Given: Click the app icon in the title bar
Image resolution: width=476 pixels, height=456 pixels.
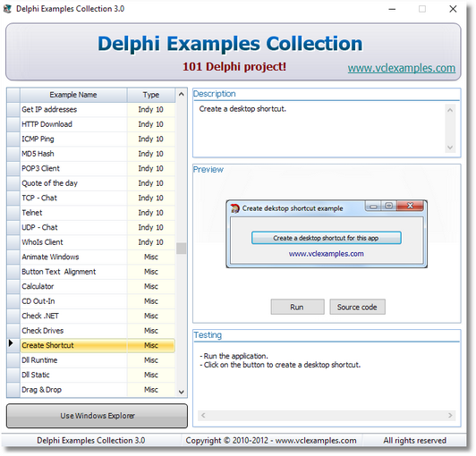Looking at the screenshot, I should pyautogui.click(x=7, y=9).
